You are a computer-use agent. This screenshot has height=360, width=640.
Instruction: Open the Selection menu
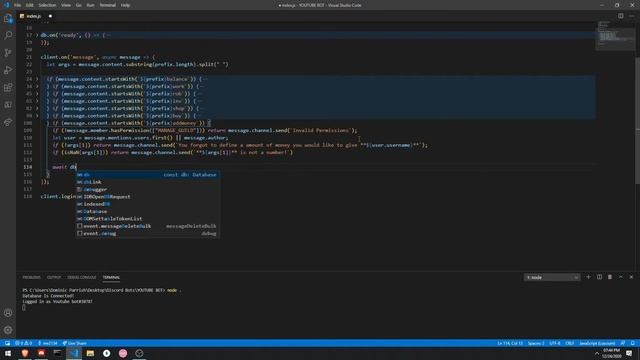coord(47,5)
